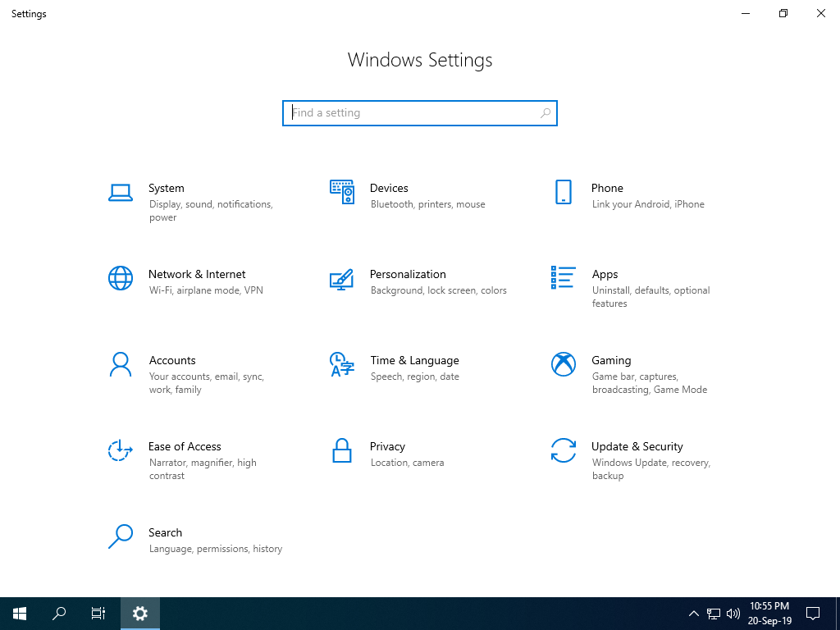The width and height of the screenshot is (840, 630).
Task: Open the Network & Internet globe icon
Action: pyautogui.click(x=121, y=278)
